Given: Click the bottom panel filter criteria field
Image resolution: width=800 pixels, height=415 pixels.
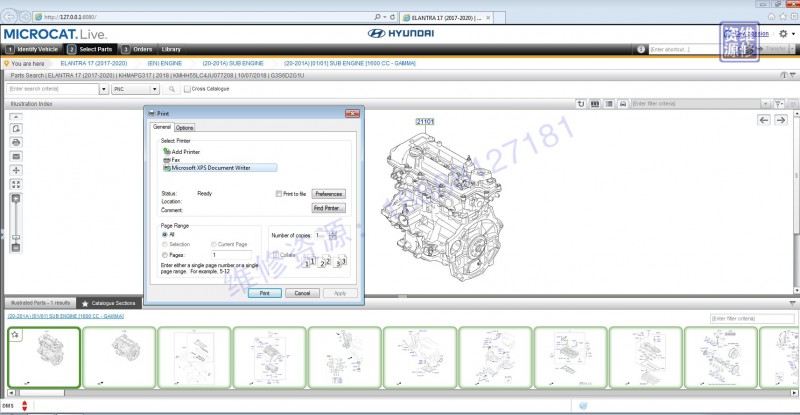Looking at the screenshot, I should coord(752,319).
